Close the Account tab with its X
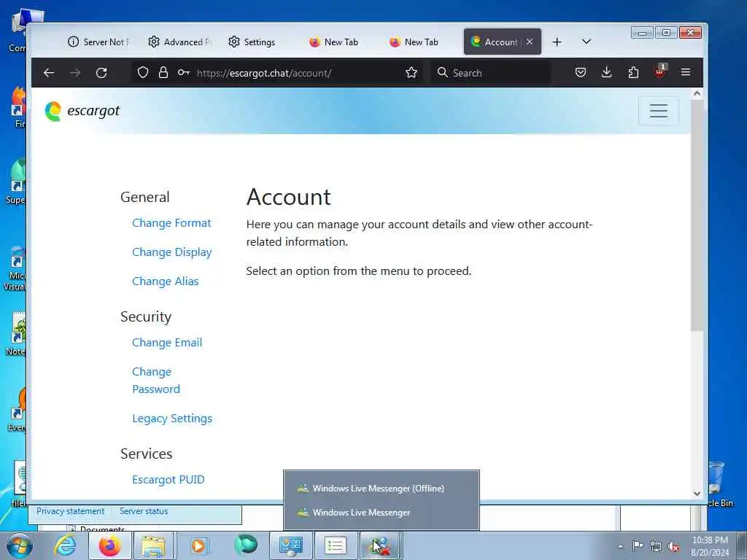The image size is (747, 560). click(530, 42)
